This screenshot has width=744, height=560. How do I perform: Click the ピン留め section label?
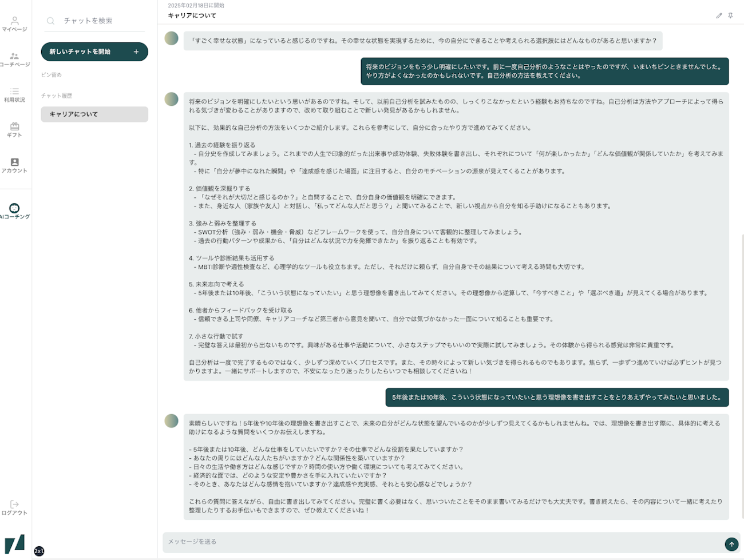point(51,75)
